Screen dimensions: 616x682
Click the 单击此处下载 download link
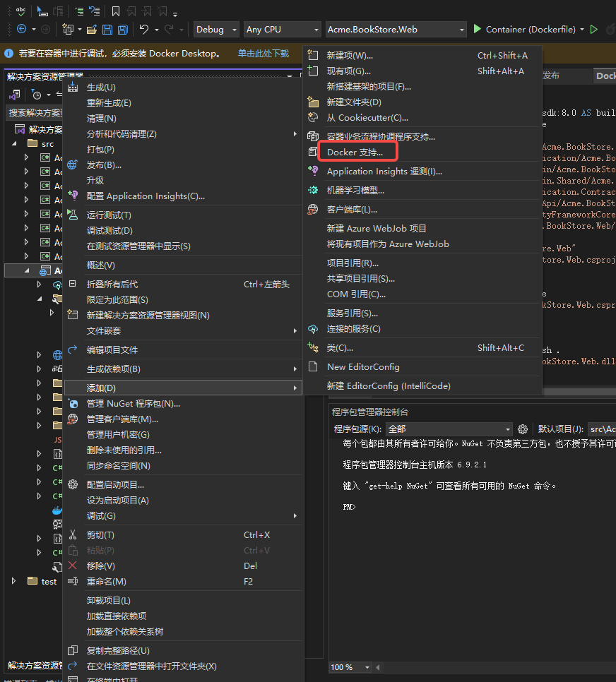pyautogui.click(x=263, y=54)
